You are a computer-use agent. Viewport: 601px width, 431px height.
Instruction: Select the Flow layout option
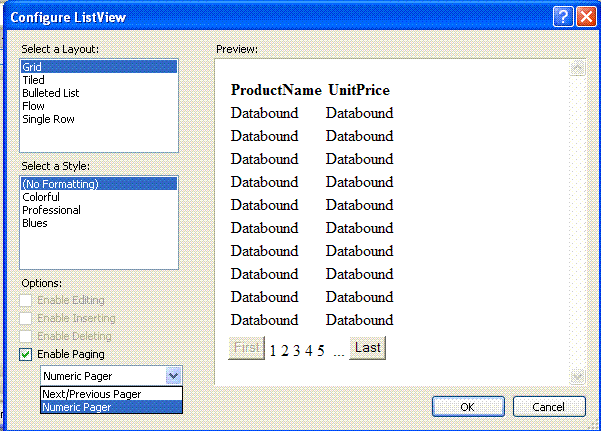point(33,106)
